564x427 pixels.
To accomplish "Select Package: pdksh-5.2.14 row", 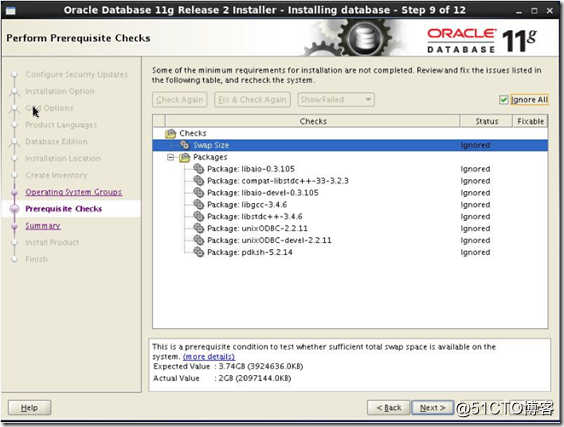I will click(350, 252).
